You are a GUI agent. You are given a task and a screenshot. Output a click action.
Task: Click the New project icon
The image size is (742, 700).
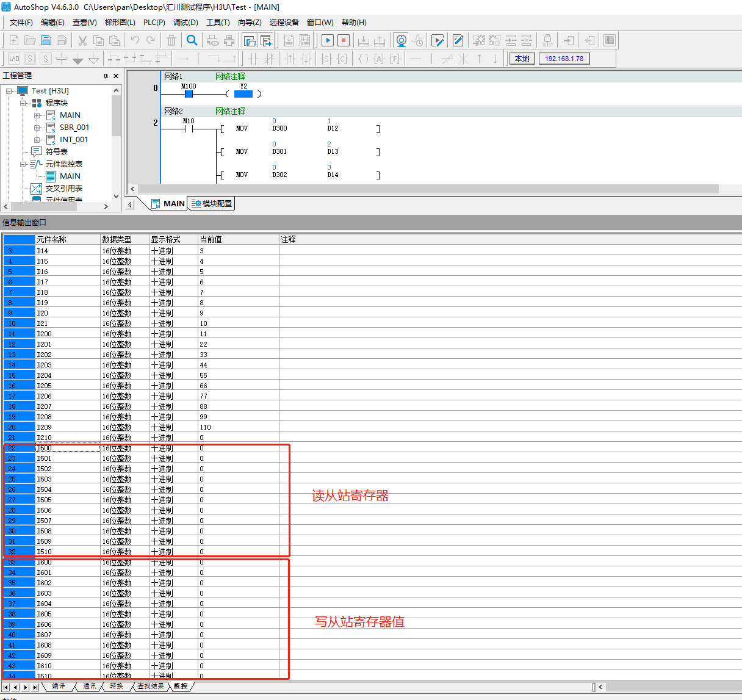[x=14, y=40]
